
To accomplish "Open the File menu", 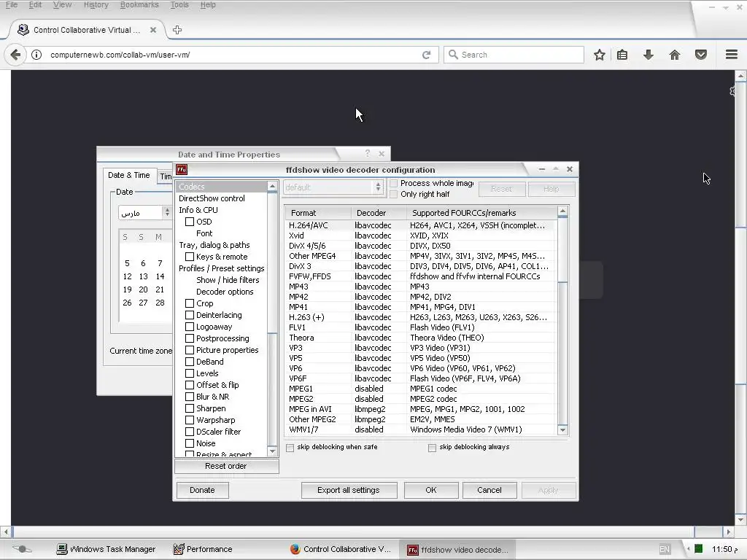I will click(x=12, y=5).
